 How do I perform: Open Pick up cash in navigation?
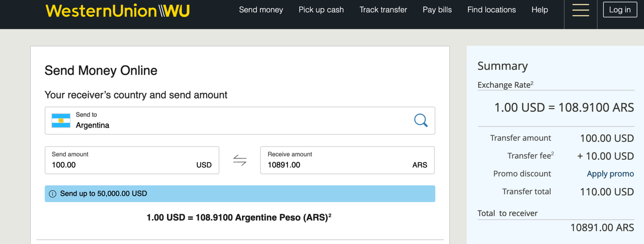(x=321, y=10)
